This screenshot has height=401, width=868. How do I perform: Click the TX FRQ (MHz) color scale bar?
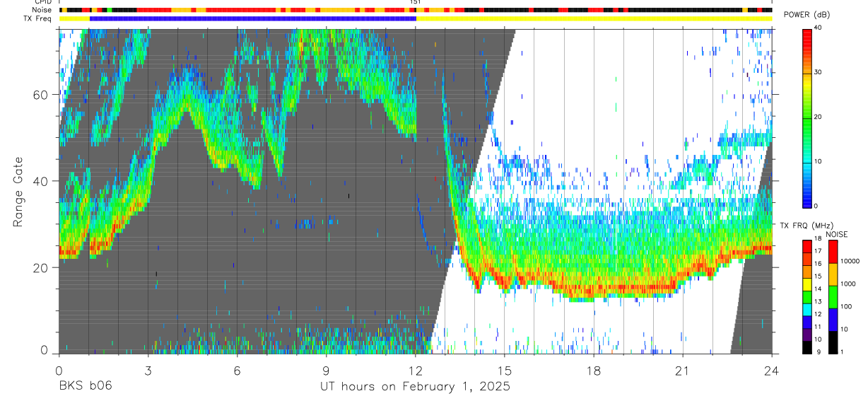(807, 296)
